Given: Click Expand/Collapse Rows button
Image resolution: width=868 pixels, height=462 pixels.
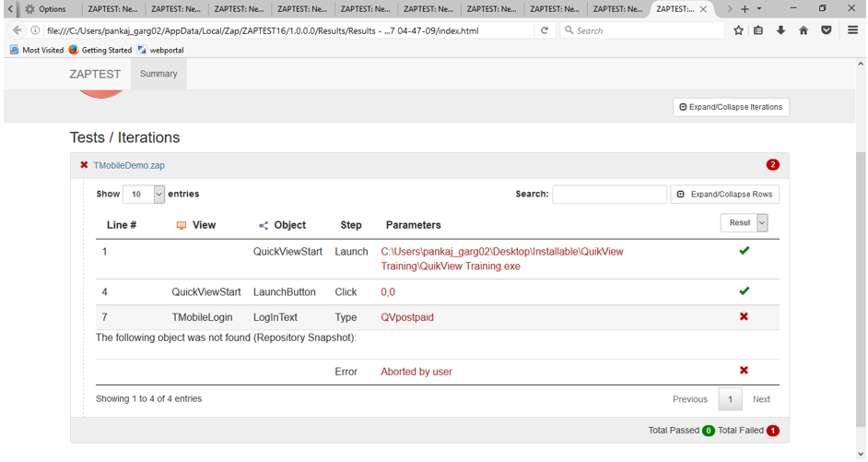Looking at the screenshot, I should coord(724,194).
